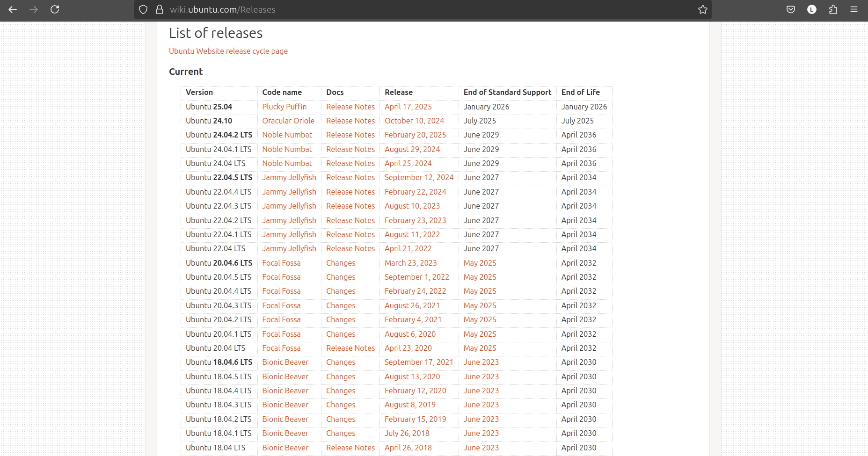Open the tracking protection shield icon
This screenshot has height=456, width=868.
click(143, 9)
